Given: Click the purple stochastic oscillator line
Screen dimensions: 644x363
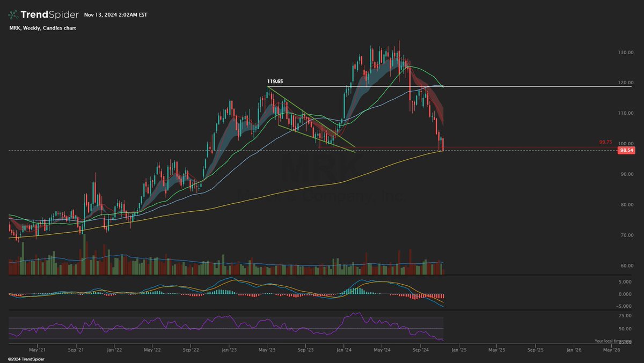Looking at the screenshot, I should (354, 312).
